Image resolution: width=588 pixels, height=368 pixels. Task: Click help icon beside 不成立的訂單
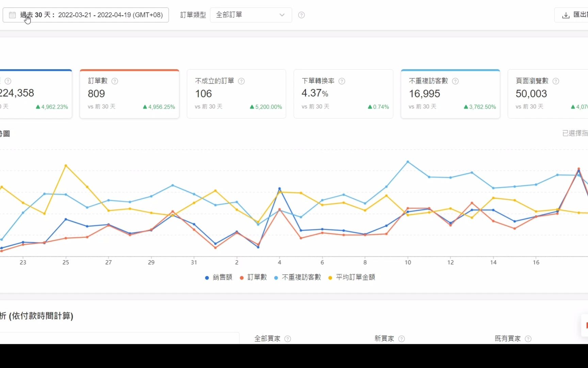(242, 81)
